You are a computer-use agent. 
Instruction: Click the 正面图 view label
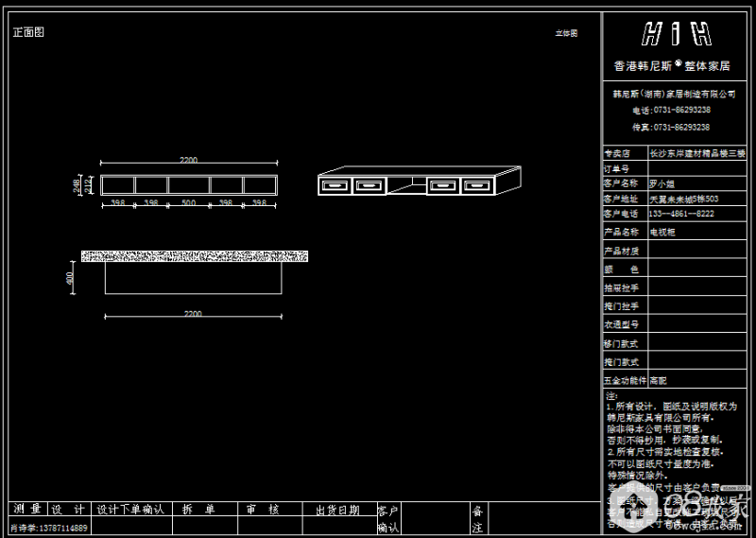coord(28,32)
